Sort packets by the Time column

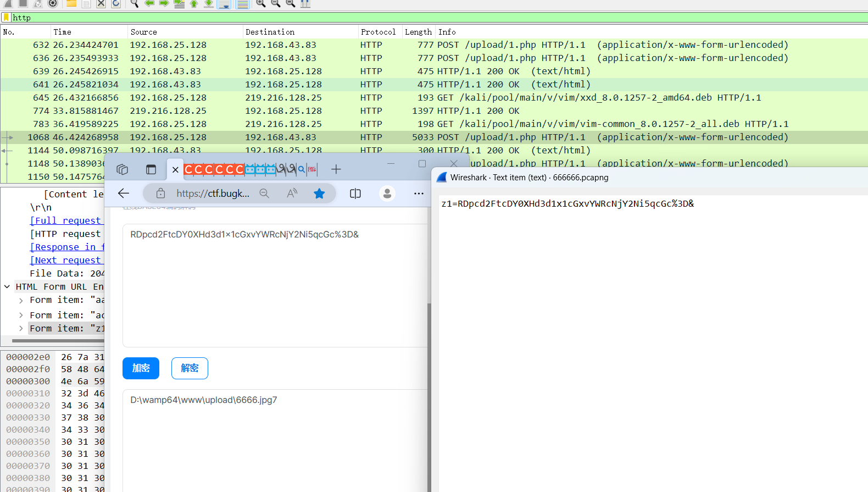click(89, 32)
